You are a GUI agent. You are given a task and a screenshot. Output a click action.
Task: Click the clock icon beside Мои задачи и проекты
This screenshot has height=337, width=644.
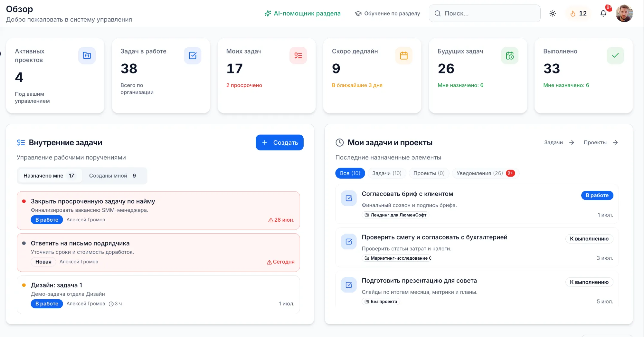(x=340, y=142)
